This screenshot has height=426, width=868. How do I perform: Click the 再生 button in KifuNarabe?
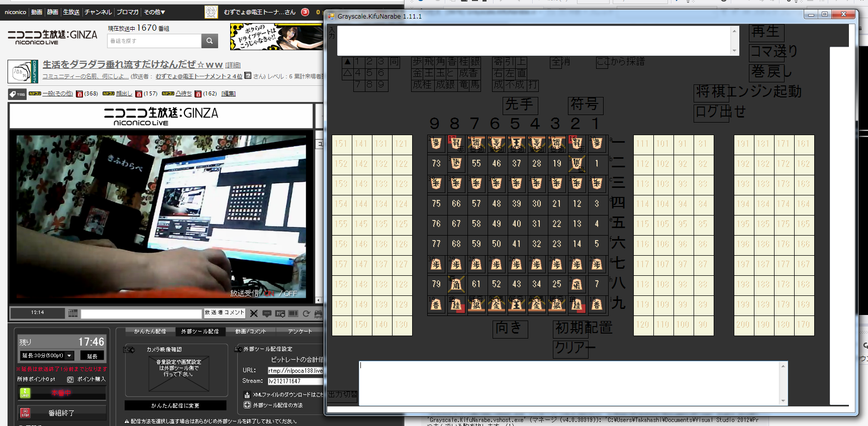coord(766,32)
